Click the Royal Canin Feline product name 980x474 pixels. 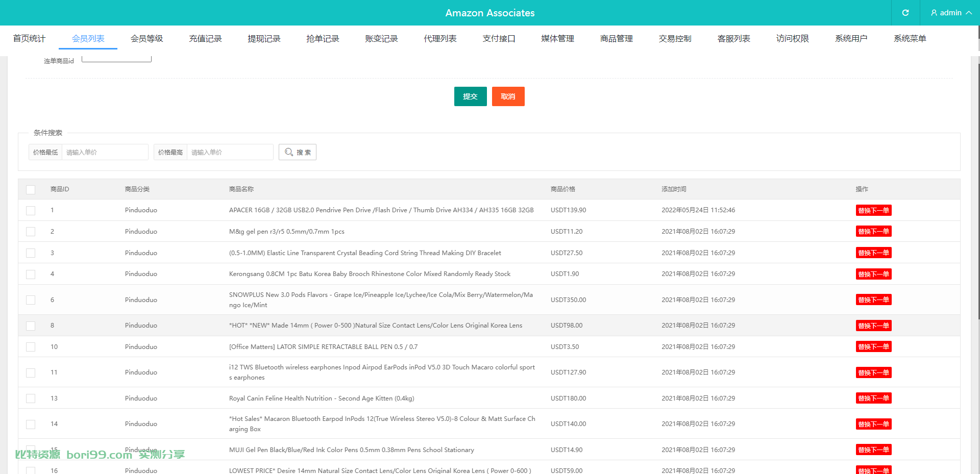(x=322, y=398)
